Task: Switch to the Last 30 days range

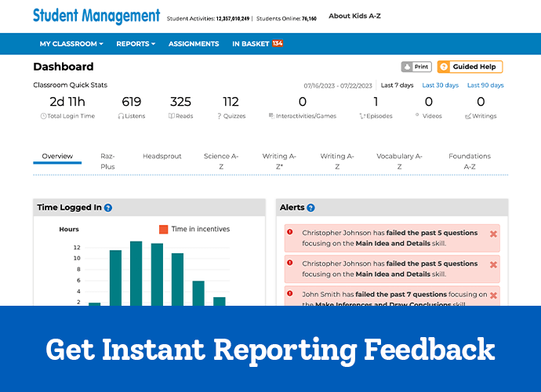Action: coord(441,85)
